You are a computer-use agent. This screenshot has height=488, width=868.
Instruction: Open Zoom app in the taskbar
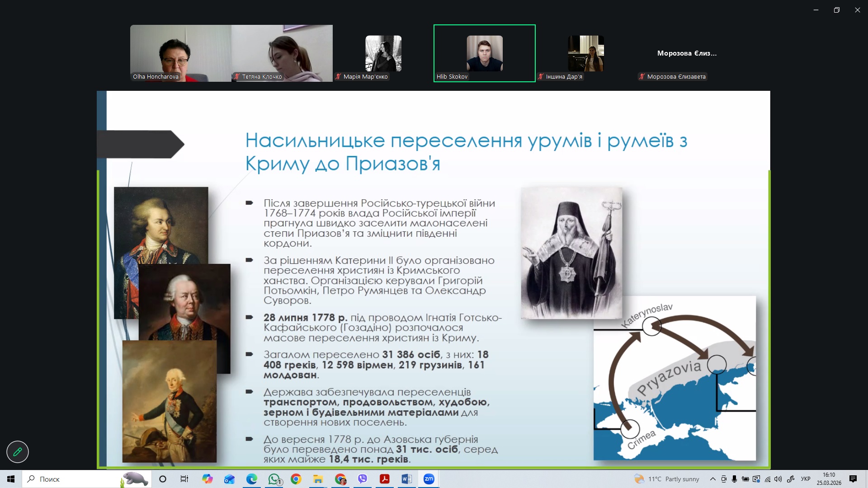tap(429, 479)
